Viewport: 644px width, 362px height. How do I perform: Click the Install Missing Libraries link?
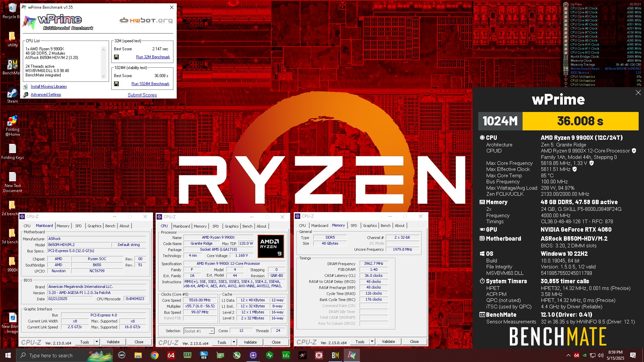[x=49, y=86]
